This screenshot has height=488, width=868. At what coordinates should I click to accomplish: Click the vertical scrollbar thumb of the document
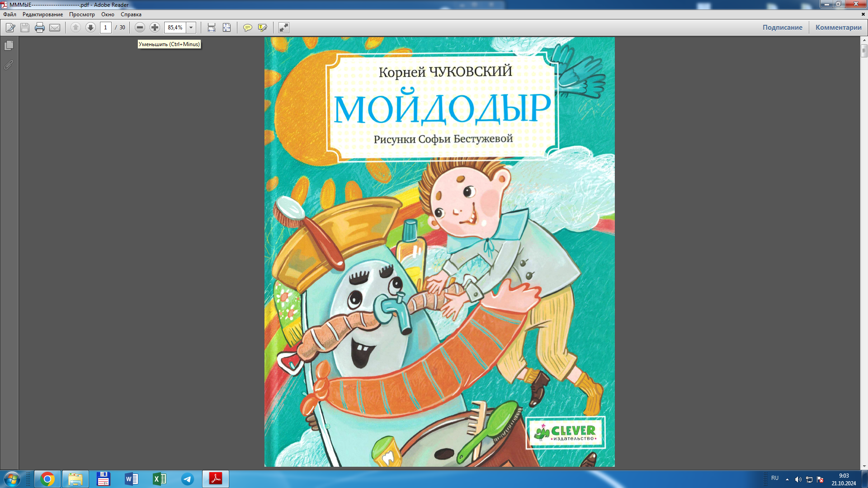coord(864,51)
